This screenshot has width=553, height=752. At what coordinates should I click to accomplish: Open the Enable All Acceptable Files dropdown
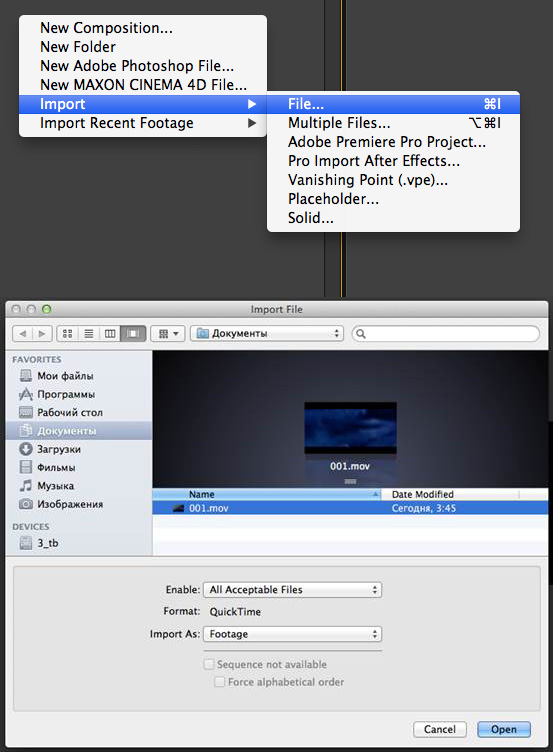(x=293, y=589)
